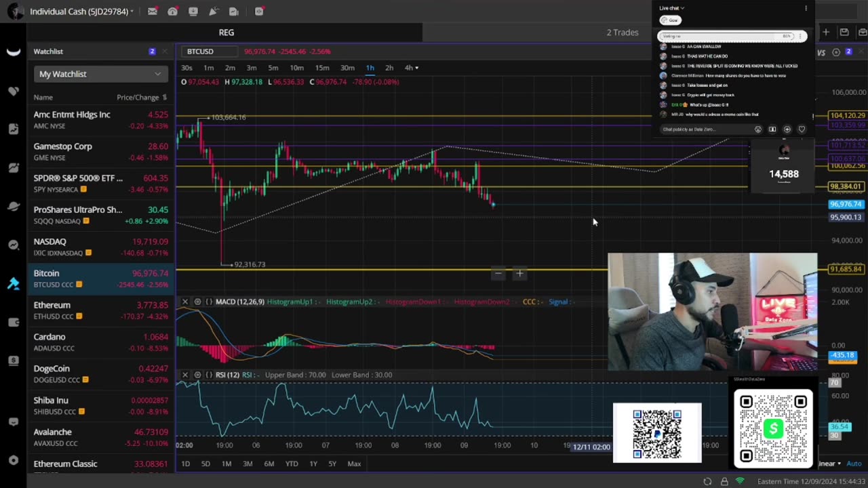Select the 1M time range
This screenshot has width=868, height=488.
(x=226, y=464)
